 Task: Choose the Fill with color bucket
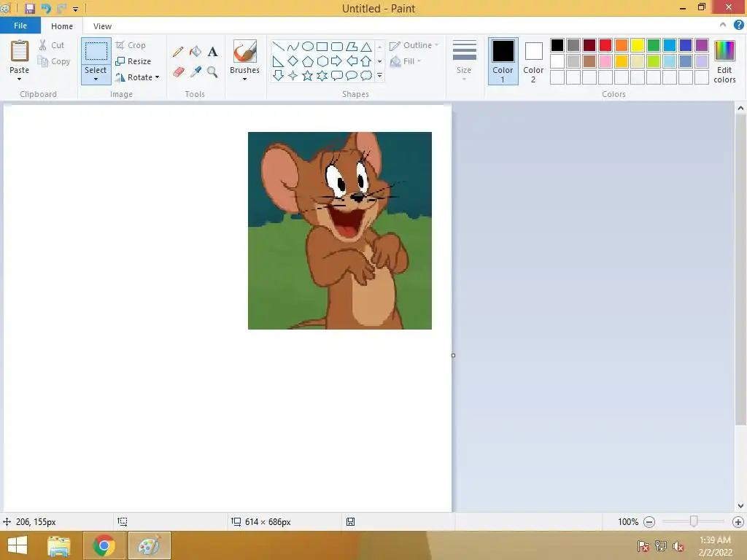[x=196, y=52]
